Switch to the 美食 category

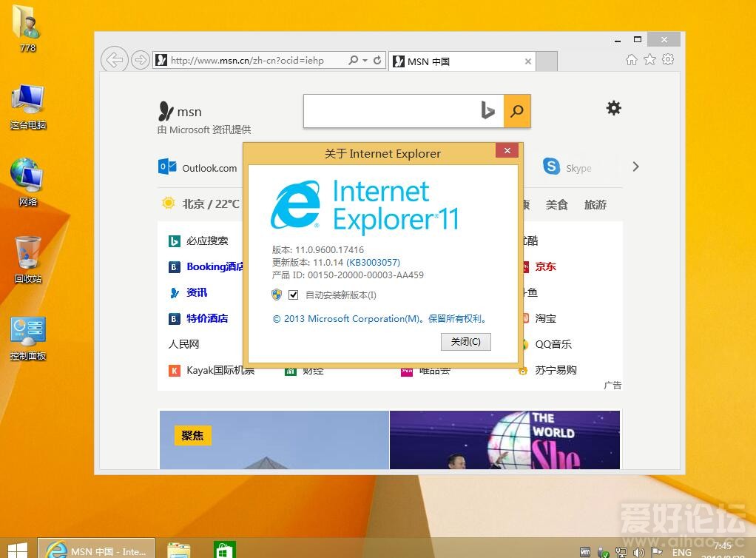pos(556,204)
